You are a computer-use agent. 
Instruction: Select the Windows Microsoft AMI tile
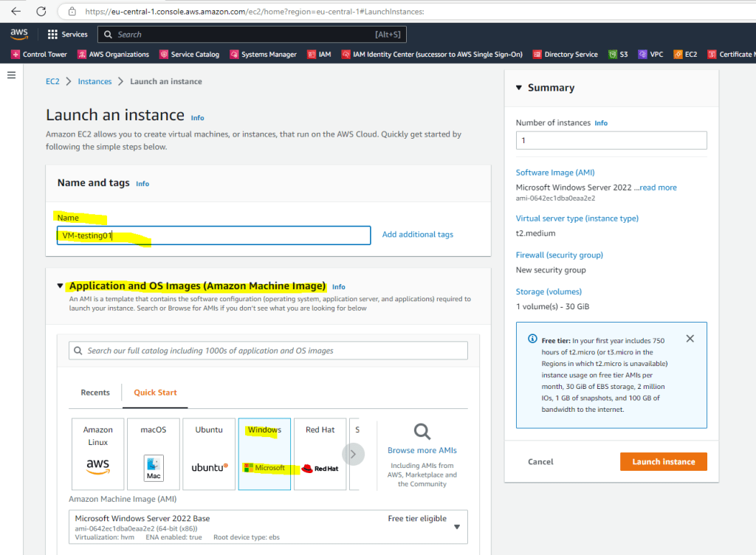(x=264, y=454)
